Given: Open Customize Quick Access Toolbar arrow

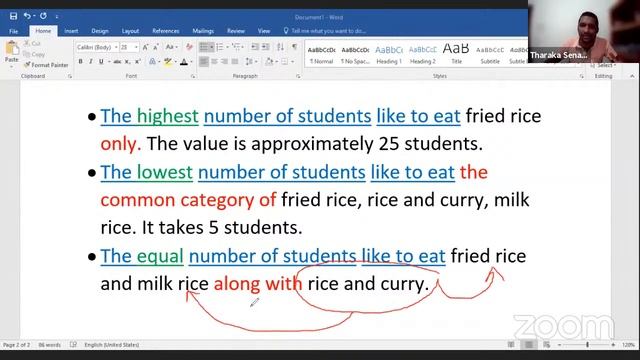Looking at the screenshot, I should point(57,16).
